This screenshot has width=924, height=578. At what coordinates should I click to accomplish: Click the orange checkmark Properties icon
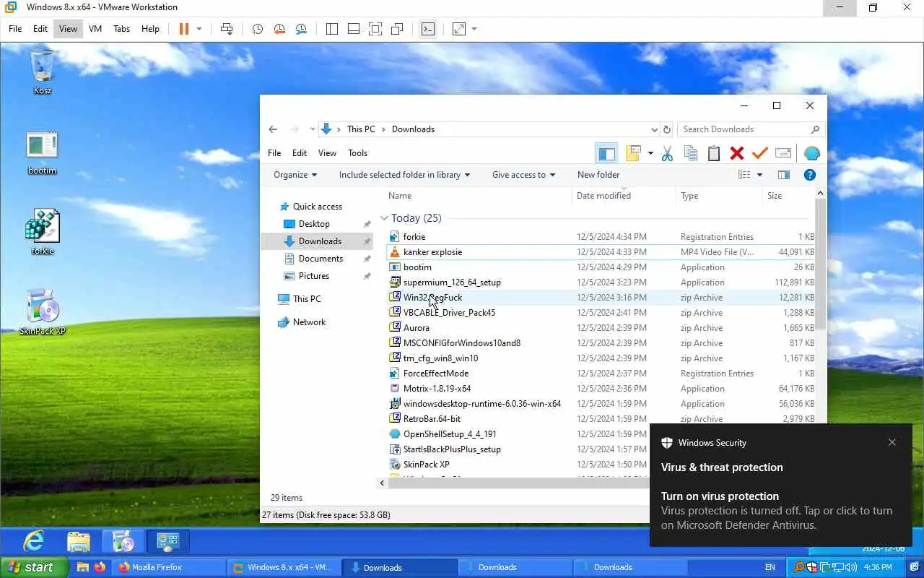coord(759,153)
